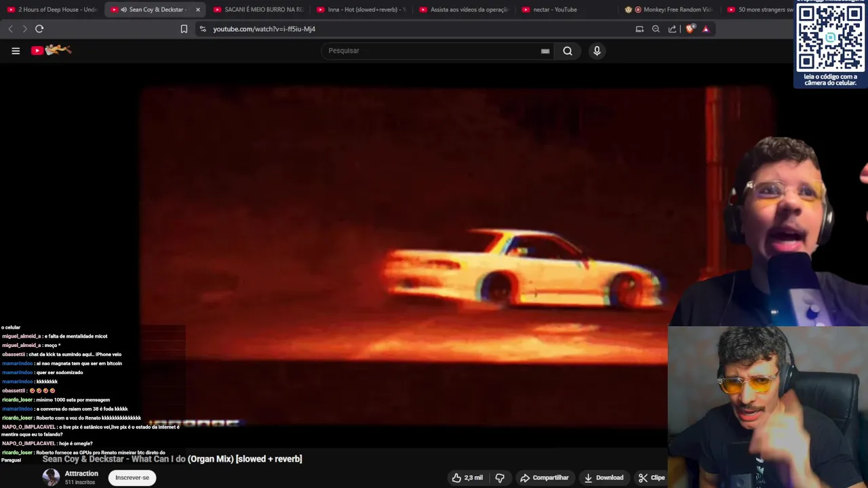Open the zoom magnifier in address bar
Screen dimensions: 868x488
point(656,29)
